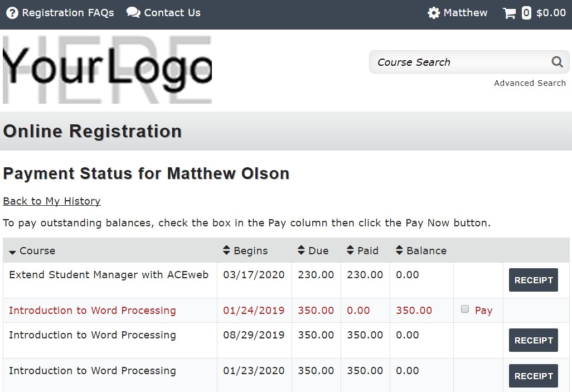Click the YourLogo header image
Screen dimensions: 572x392
tap(107, 70)
